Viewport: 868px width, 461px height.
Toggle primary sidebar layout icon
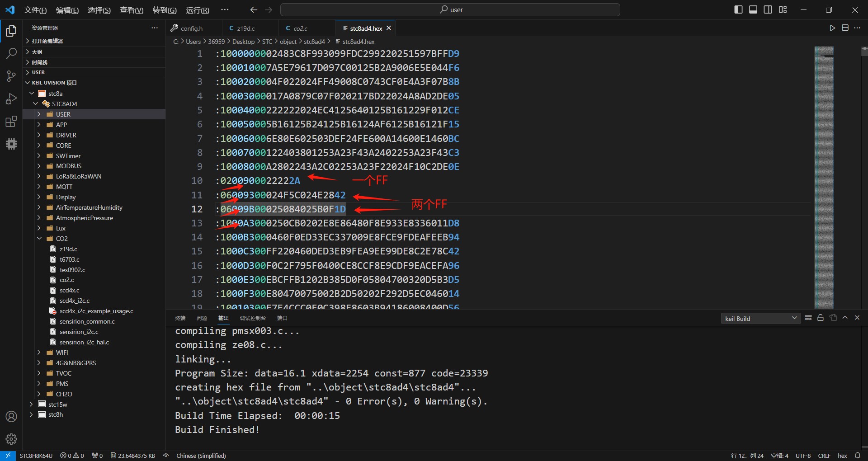click(x=738, y=9)
